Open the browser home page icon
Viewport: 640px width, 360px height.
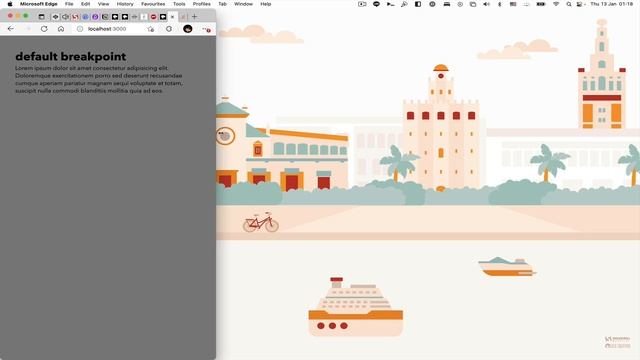click(x=61, y=29)
